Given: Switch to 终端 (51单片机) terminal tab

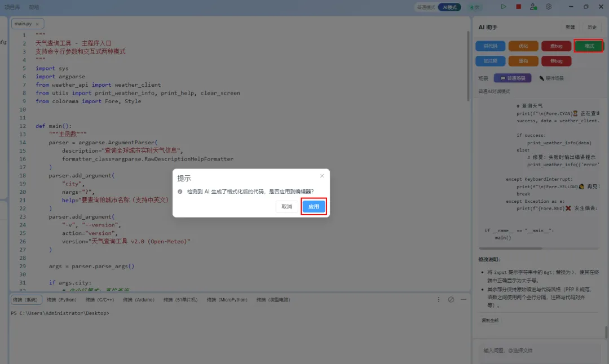Looking at the screenshot, I should click(x=180, y=300).
